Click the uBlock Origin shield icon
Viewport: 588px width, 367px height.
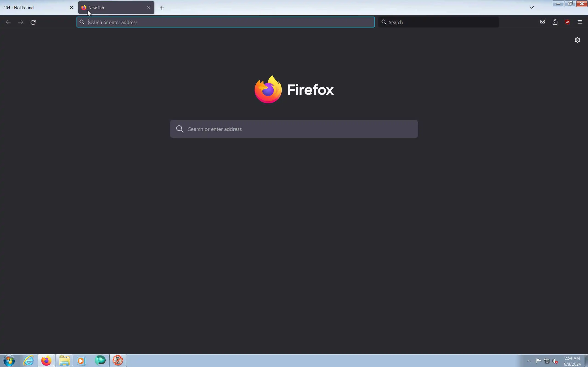(567, 22)
